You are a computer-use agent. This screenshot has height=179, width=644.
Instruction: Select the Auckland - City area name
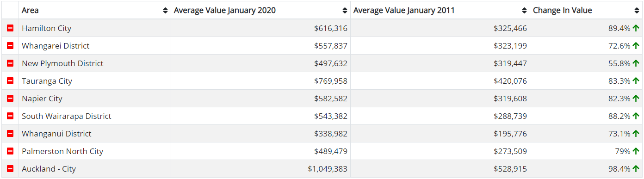tap(49, 169)
